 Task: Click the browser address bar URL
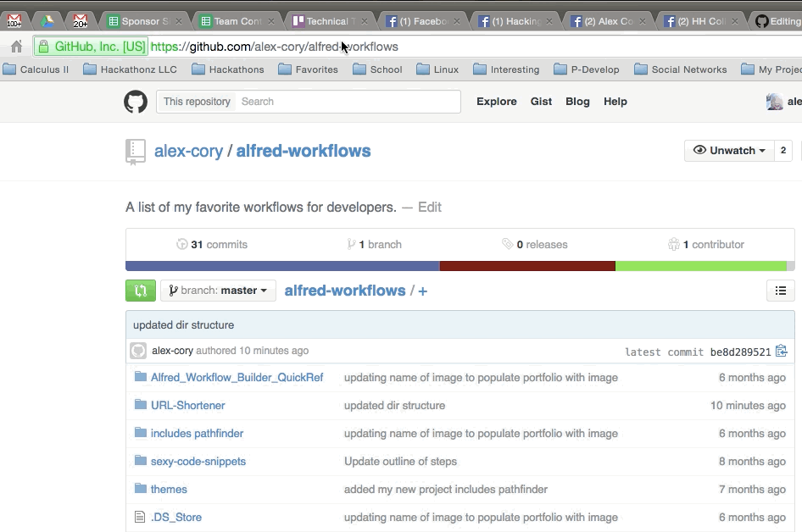pyautogui.click(x=274, y=47)
